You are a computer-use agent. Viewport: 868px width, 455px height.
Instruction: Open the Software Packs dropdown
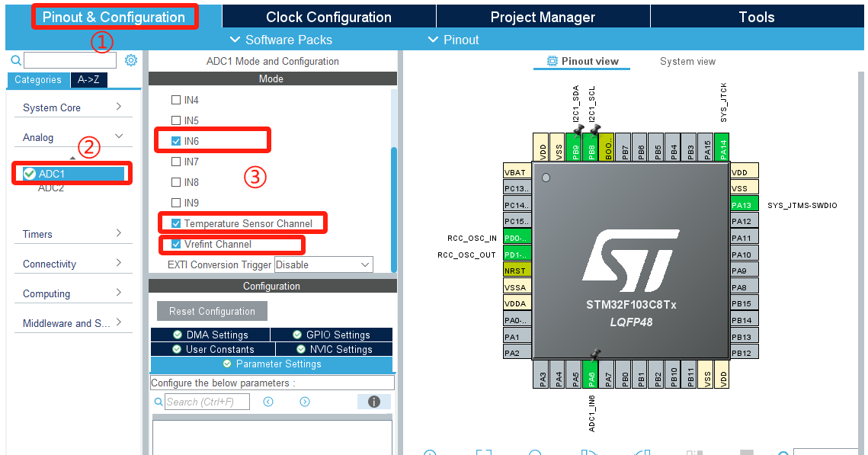pyautogui.click(x=281, y=40)
